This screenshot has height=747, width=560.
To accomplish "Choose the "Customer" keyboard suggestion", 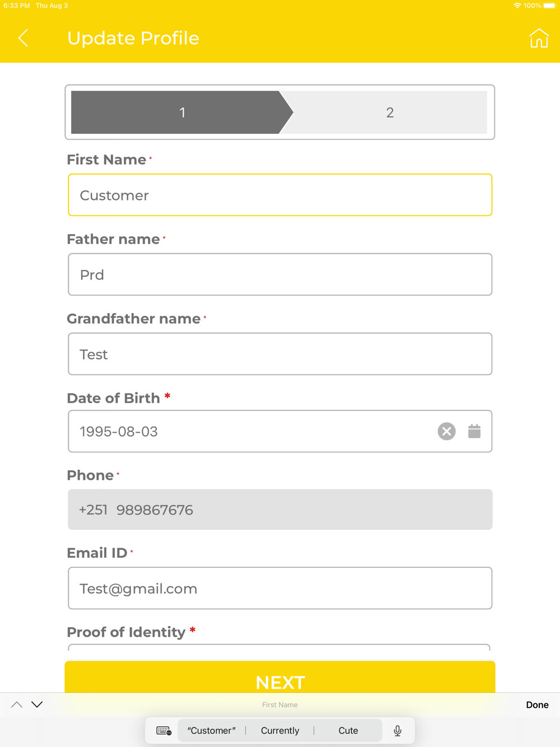I will [212, 731].
